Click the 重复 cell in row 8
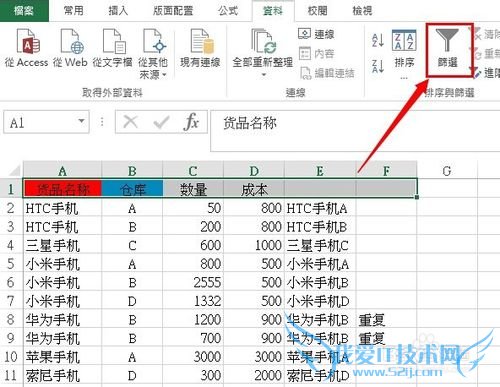 pos(387,320)
